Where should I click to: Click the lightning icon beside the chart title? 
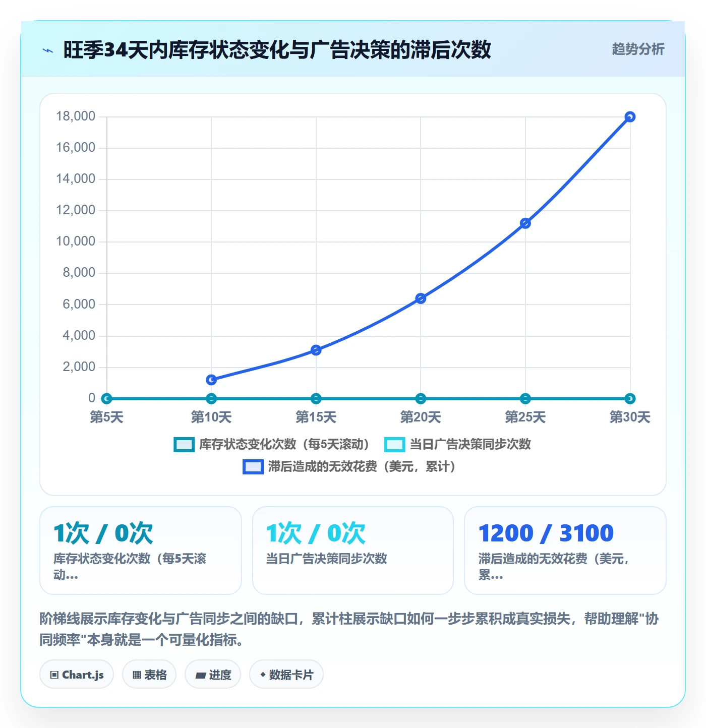coord(48,50)
